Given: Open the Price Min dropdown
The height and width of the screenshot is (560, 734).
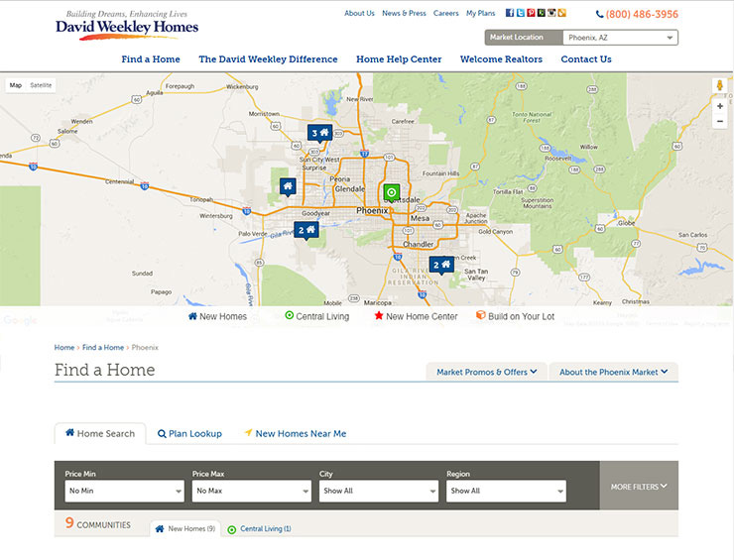Looking at the screenshot, I should [x=124, y=491].
